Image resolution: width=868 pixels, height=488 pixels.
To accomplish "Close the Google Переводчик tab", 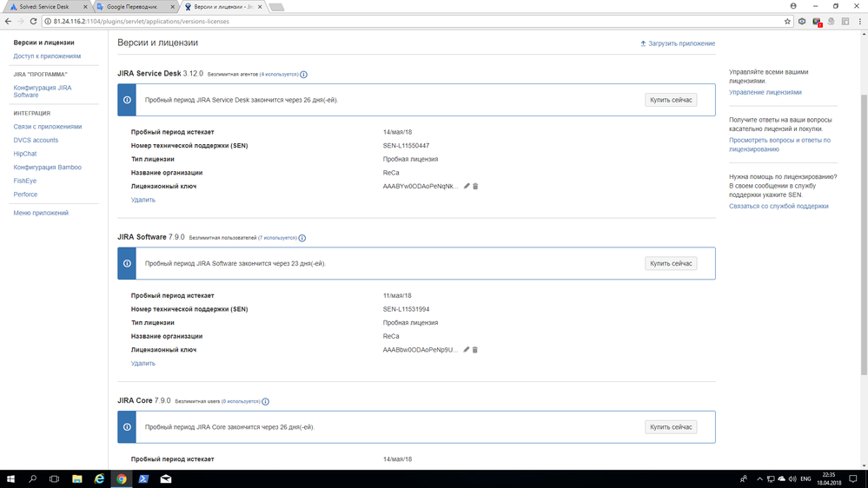I will (x=172, y=7).
